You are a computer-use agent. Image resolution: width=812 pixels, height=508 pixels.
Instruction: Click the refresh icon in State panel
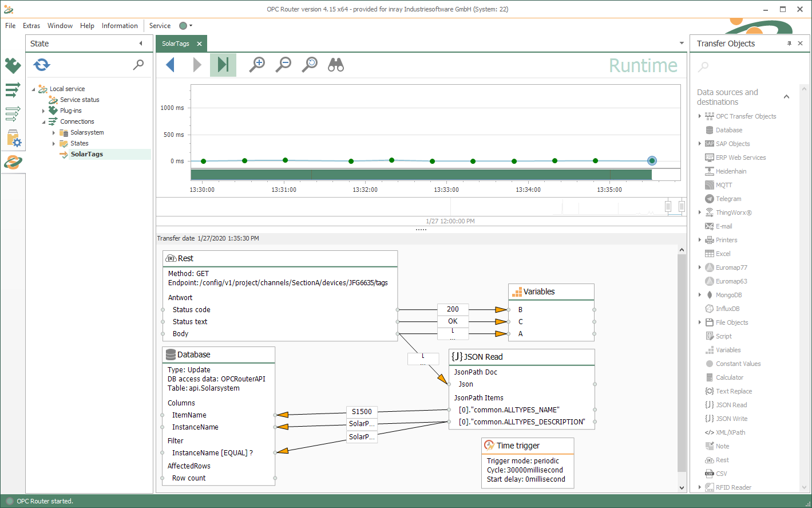(42, 65)
